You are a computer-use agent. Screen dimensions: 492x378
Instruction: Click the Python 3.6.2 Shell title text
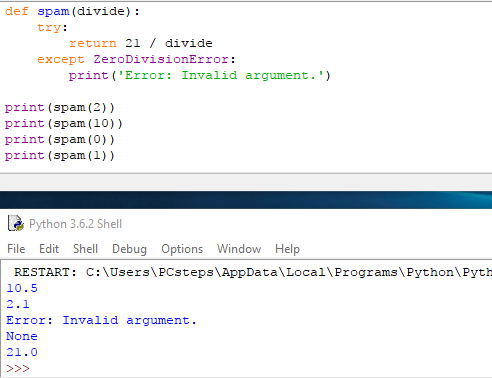tap(75, 224)
